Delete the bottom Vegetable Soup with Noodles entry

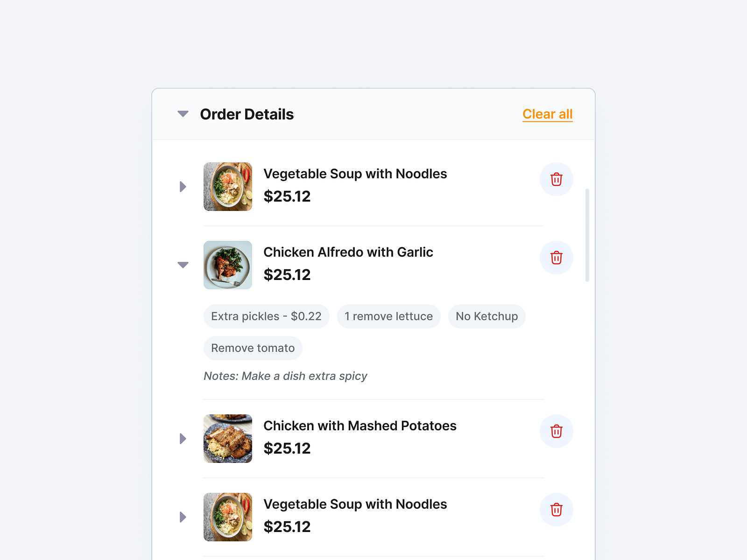coord(556,510)
